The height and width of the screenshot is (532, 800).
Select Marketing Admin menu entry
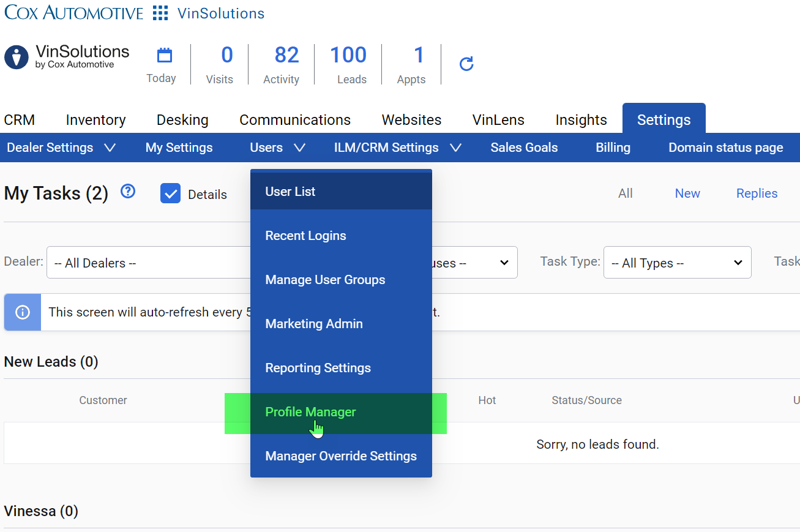[x=341, y=324]
